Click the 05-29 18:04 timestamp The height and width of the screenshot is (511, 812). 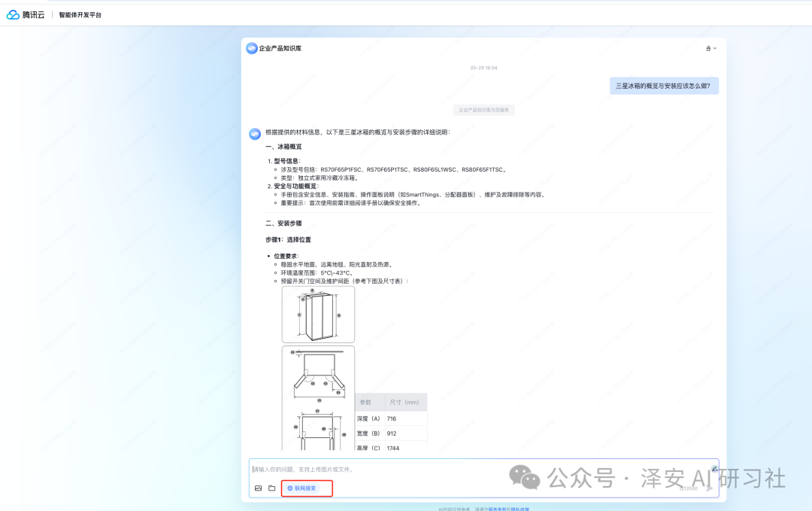point(483,68)
